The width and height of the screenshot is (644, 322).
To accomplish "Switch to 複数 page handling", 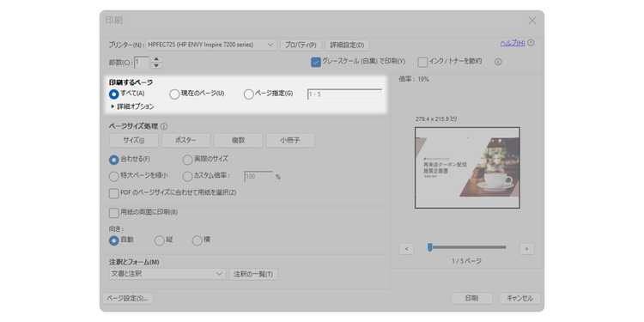I will click(238, 141).
